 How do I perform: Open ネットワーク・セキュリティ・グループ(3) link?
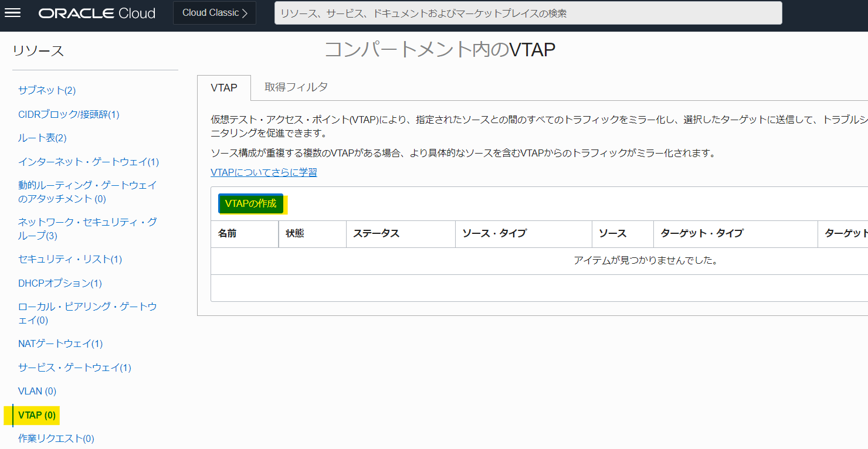[x=88, y=229]
